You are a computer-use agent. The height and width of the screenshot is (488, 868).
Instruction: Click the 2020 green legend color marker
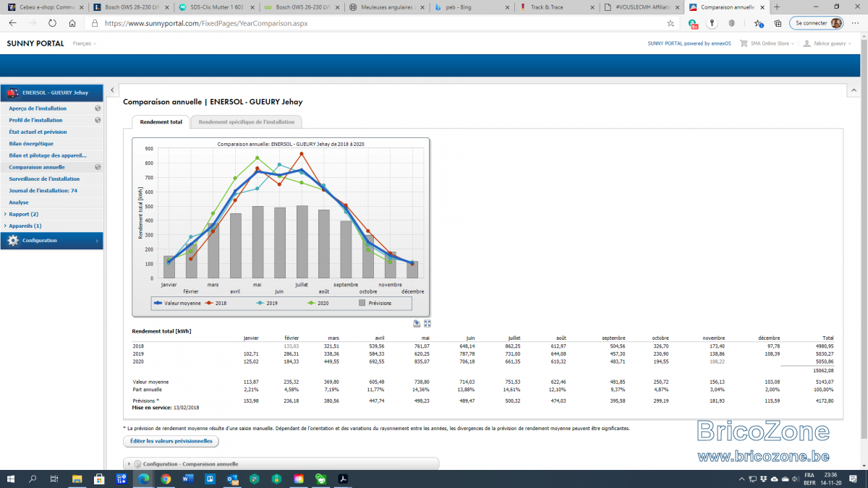click(x=311, y=303)
